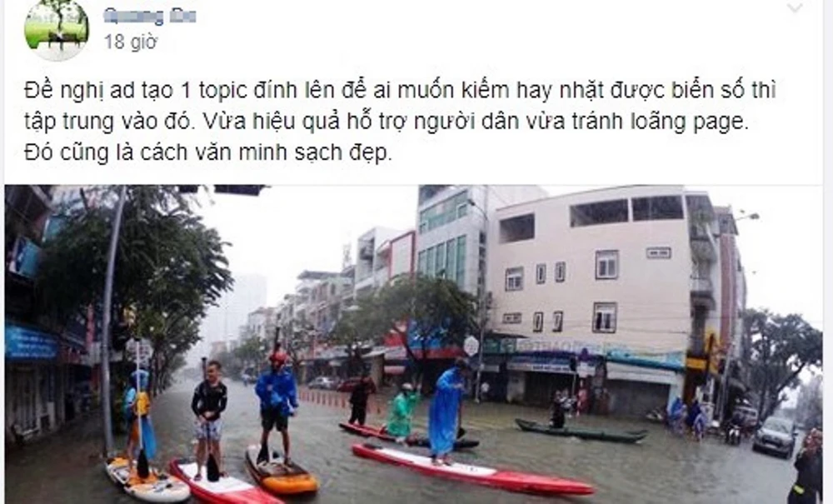Click the dark green canoe in the photo

tap(581, 432)
